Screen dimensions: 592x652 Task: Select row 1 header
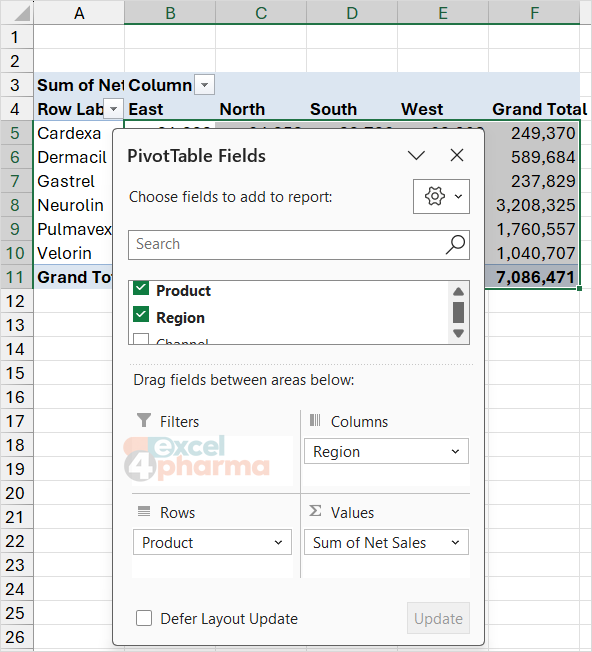click(17, 37)
